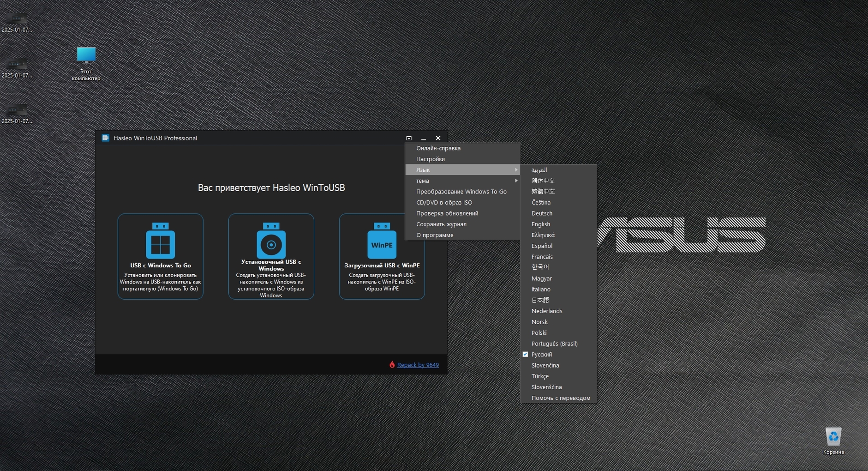Select 日本語 language option
The width and height of the screenshot is (868, 471).
pos(558,300)
